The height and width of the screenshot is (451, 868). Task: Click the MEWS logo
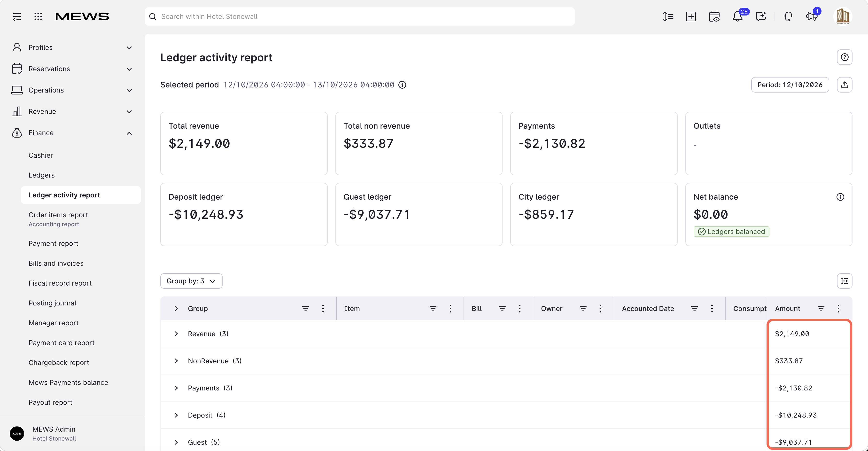[82, 16]
